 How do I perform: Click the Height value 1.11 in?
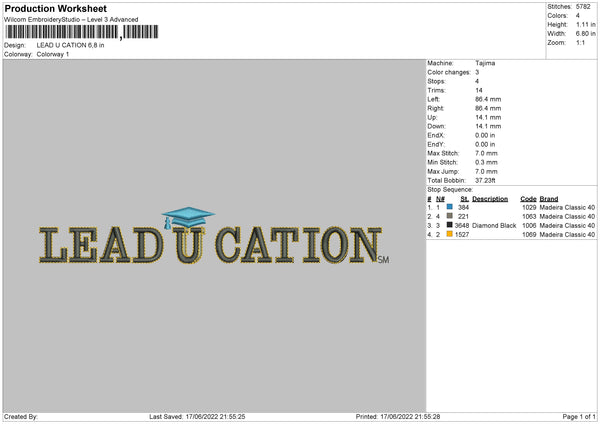pyautogui.click(x=585, y=24)
